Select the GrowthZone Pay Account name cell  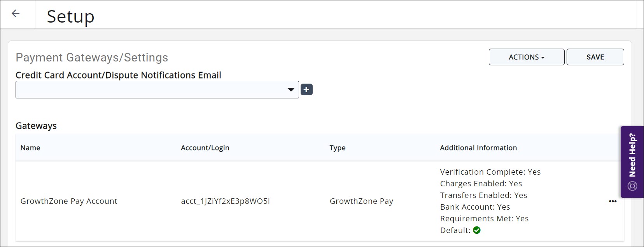coord(69,201)
